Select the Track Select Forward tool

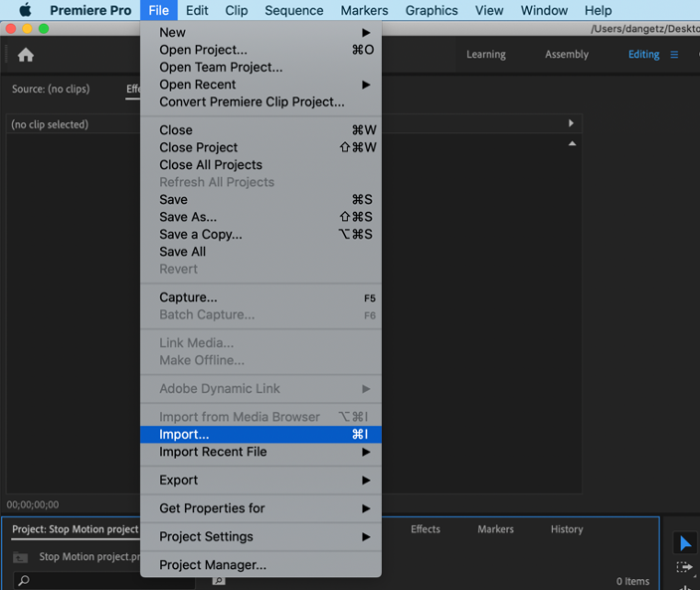pyautogui.click(x=684, y=567)
